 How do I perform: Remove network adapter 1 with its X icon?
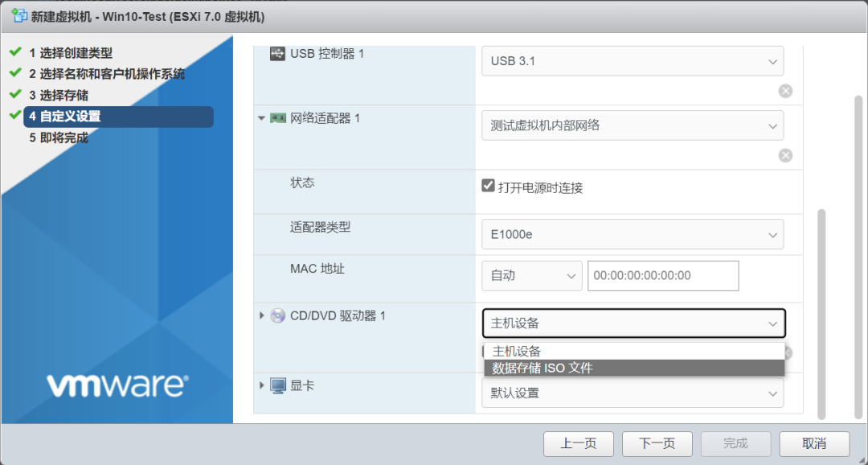[785, 156]
